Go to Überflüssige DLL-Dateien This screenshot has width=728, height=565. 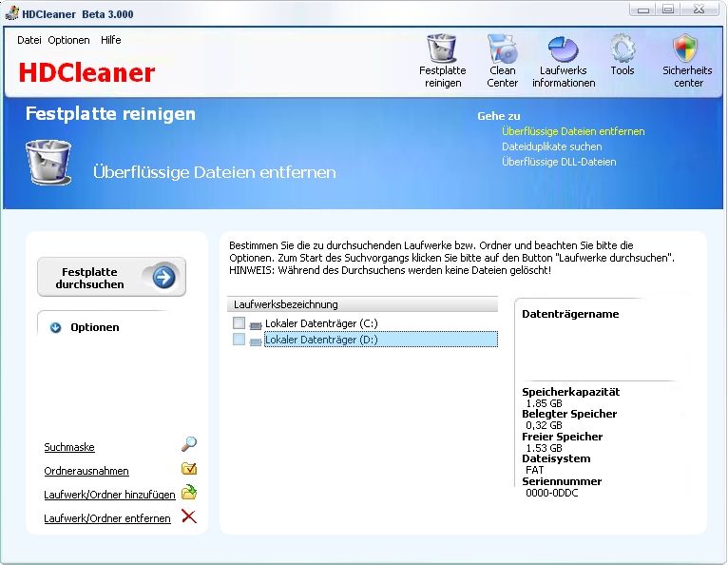tap(559, 162)
